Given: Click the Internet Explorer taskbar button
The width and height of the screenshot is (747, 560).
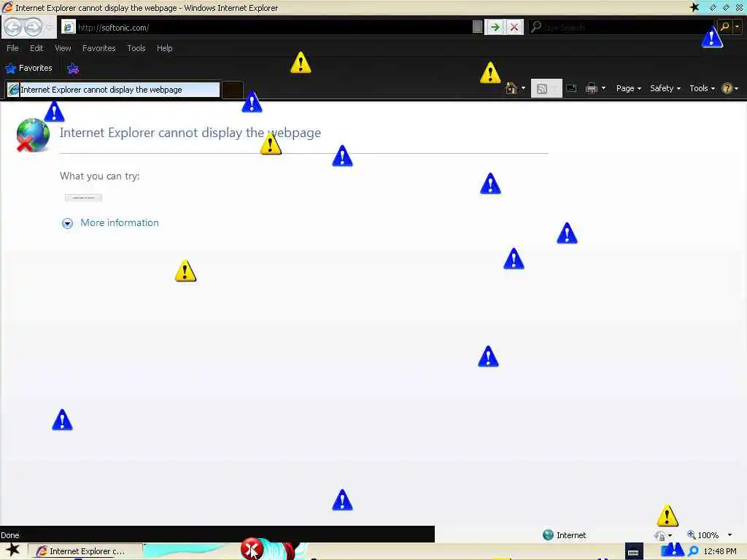Looking at the screenshot, I should point(85,551).
